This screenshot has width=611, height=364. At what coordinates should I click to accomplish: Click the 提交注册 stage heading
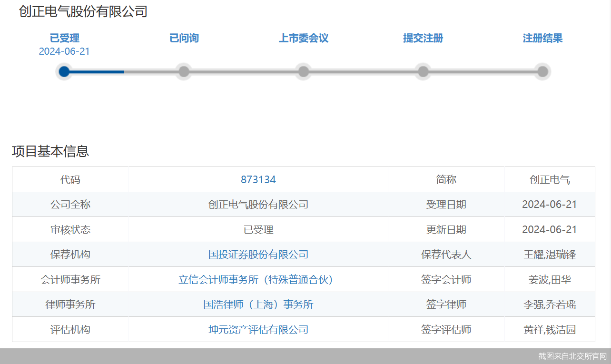[423, 38]
